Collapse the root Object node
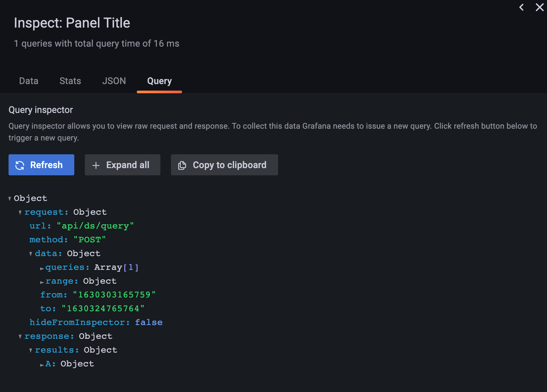The height and width of the screenshot is (392, 547). [x=9, y=198]
